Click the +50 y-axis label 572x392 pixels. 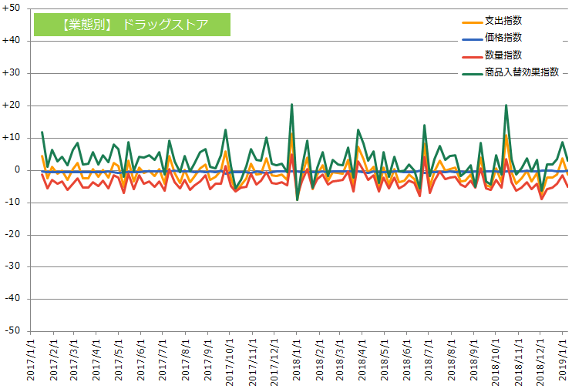[11, 8]
